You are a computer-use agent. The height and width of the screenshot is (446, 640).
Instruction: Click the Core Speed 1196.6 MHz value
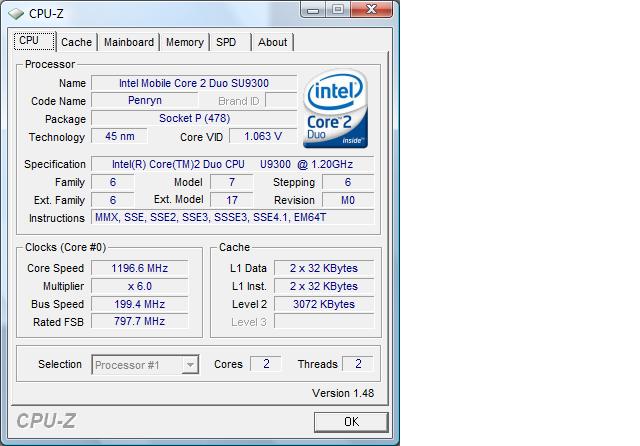click(x=140, y=268)
